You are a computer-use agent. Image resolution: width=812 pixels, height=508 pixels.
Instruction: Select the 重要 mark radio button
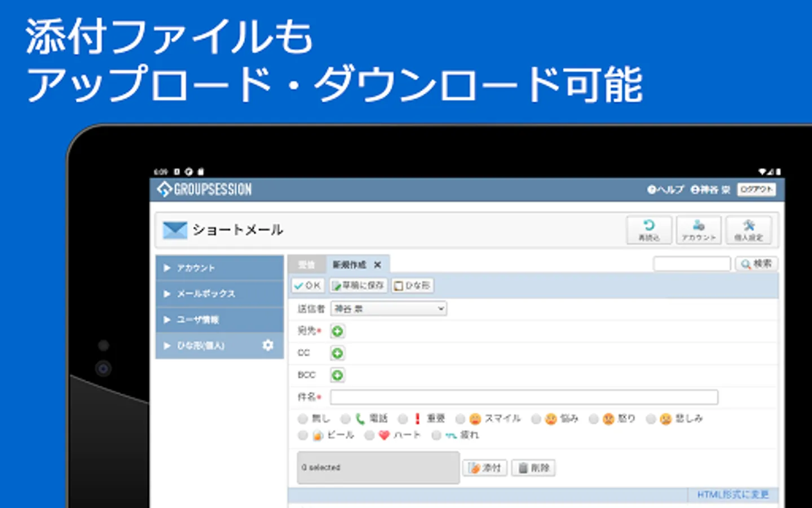pyautogui.click(x=403, y=419)
